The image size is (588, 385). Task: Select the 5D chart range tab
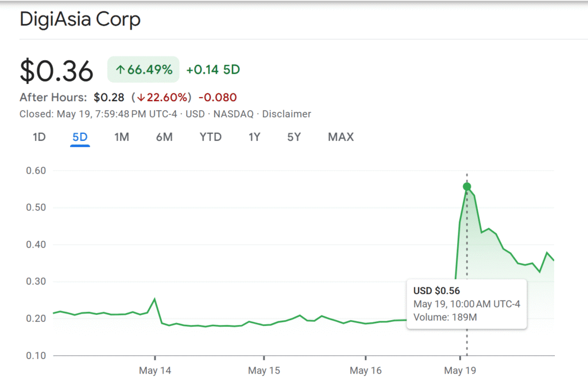point(80,137)
